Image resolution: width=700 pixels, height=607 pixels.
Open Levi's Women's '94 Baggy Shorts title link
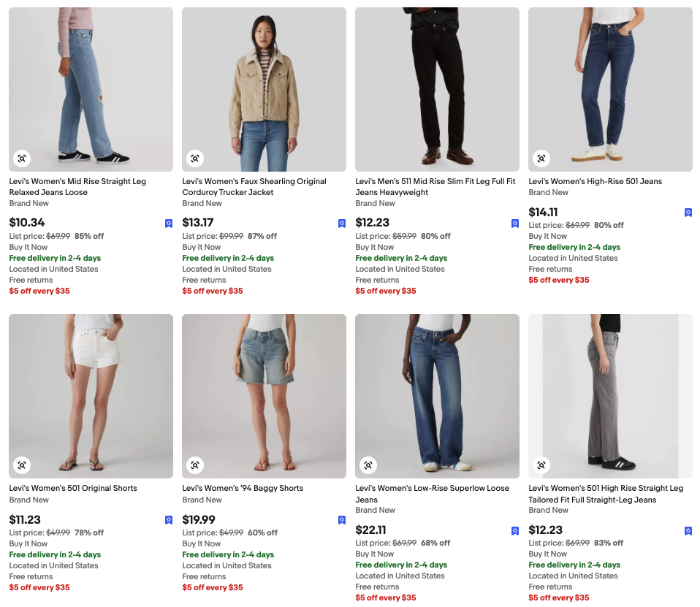pos(243,488)
